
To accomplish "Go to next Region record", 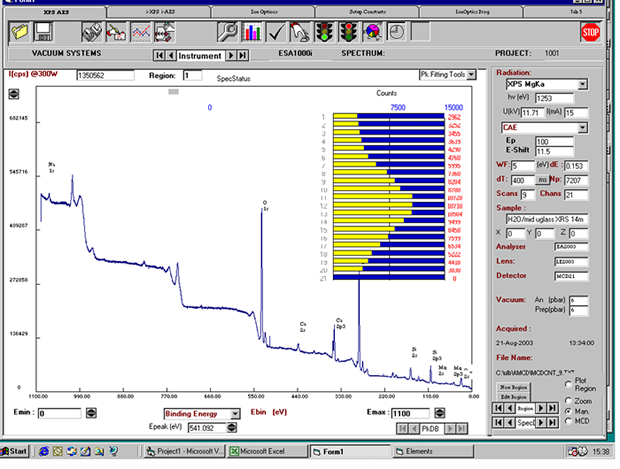I will pyautogui.click(x=541, y=408).
